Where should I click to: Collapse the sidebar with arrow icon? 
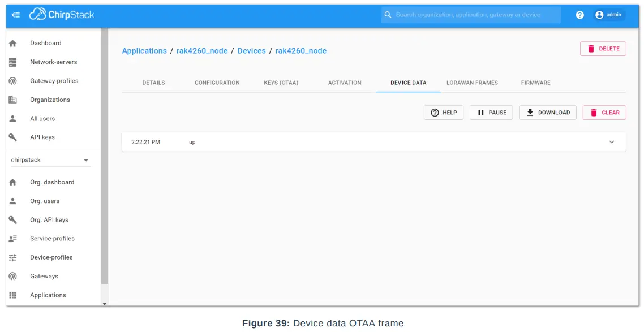tap(15, 15)
